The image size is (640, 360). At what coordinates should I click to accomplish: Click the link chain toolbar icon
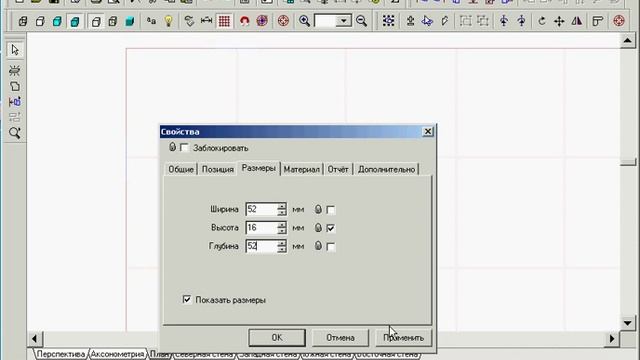pos(189,21)
